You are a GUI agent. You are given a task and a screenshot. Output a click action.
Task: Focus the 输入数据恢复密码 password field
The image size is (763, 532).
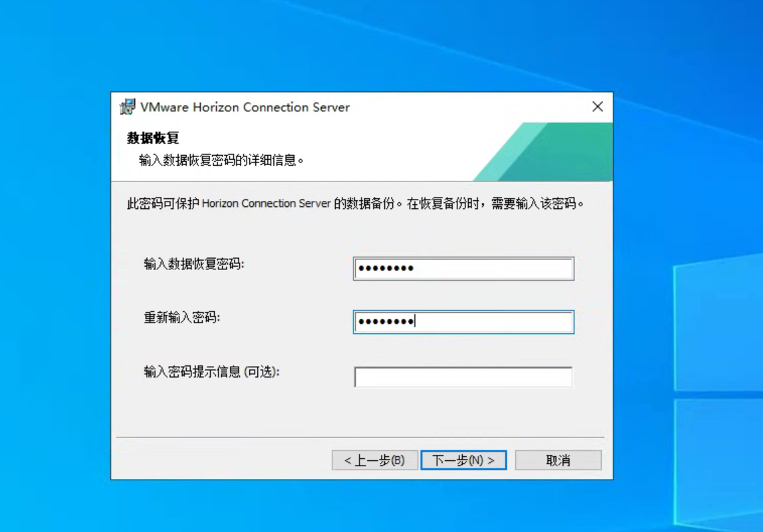[x=463, y=269]
